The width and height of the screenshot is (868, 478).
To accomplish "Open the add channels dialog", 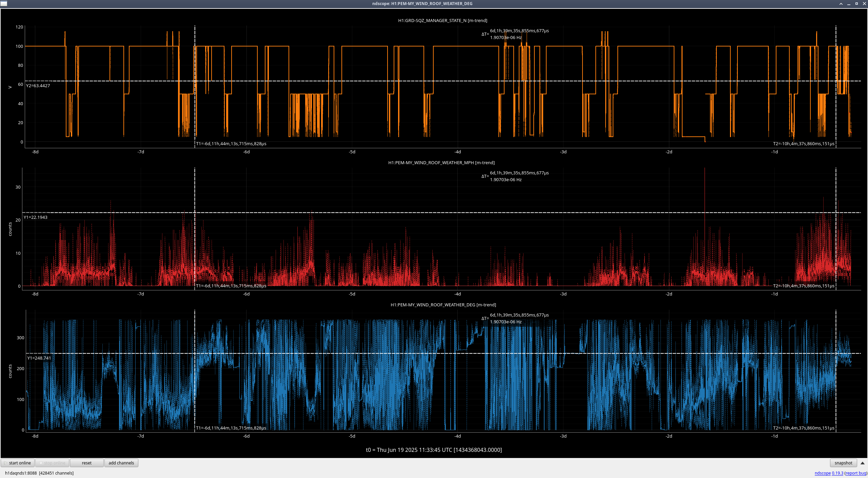I will (121, 463).
